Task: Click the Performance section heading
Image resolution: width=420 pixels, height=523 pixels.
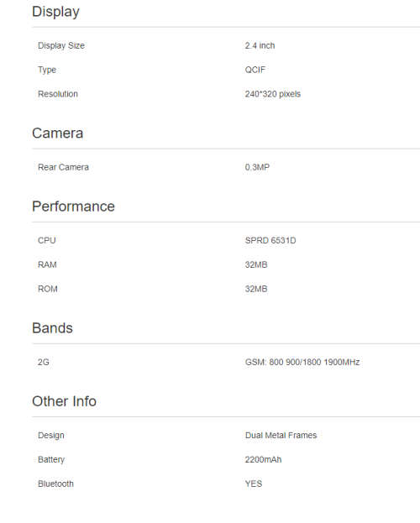Action: (x=73, y=207)
